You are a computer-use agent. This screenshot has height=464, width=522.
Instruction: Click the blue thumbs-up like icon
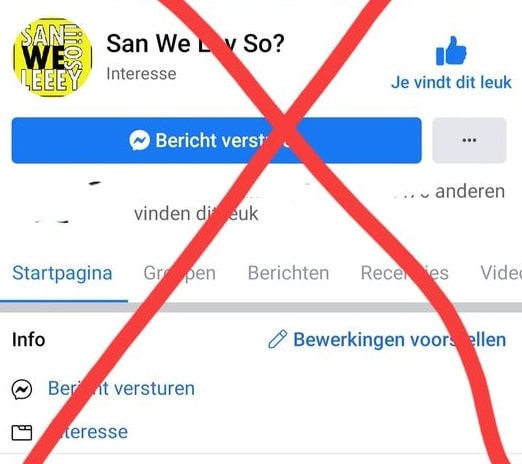(x=451, y=51)
